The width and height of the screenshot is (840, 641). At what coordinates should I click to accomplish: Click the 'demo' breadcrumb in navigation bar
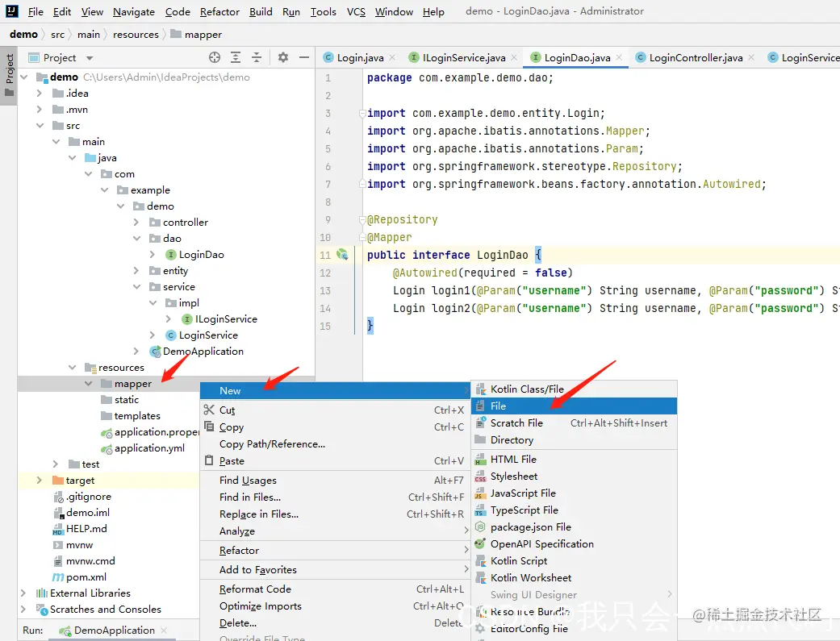point(23,35)
